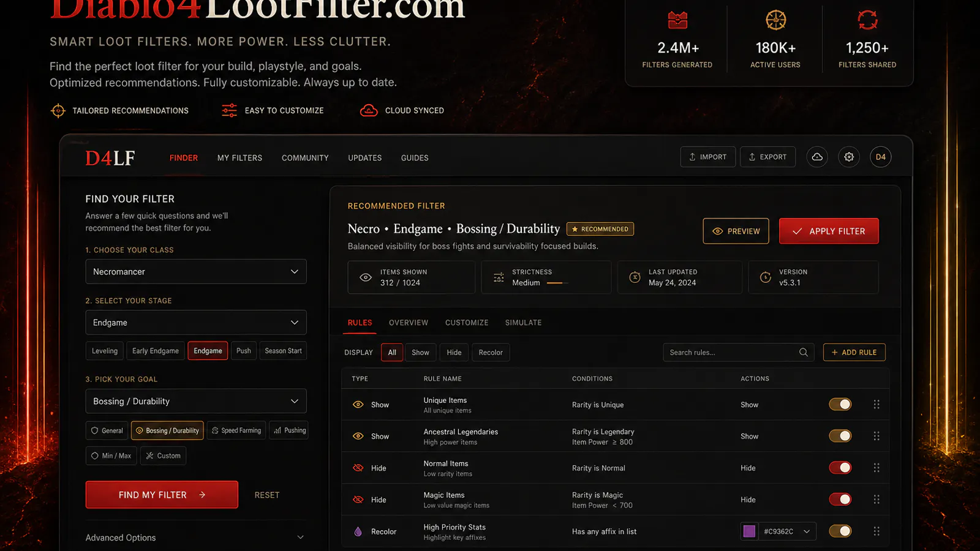Click the cloud sync icon button in header
Viewport: 980px width, 551px height.
(817, 157)
